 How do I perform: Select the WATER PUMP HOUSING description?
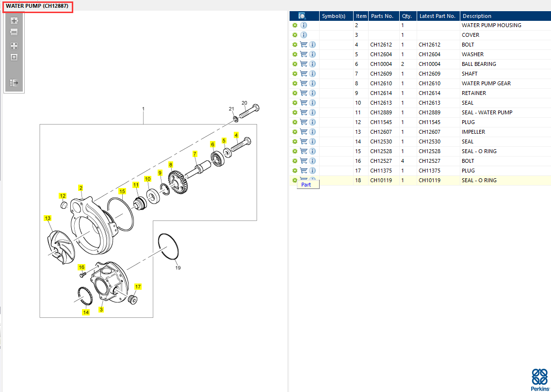tap(491, 25)
